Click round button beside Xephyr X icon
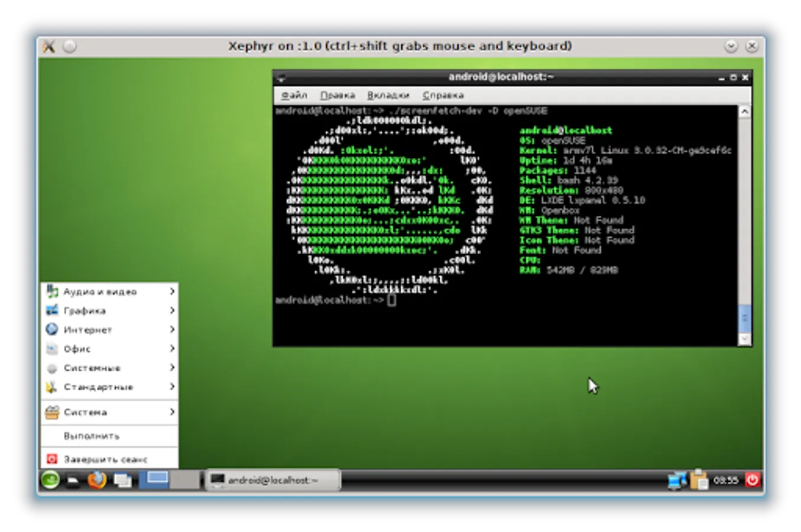Image resolution: width=801 pixels, height=532 pixels. 70,46
